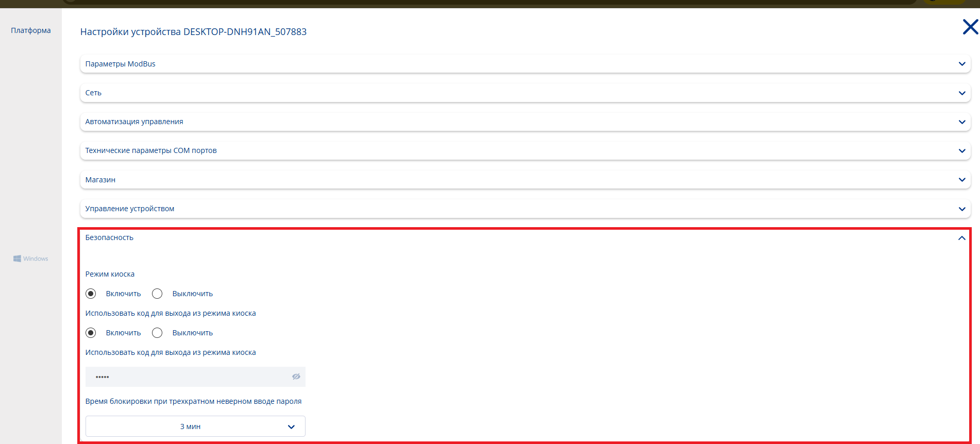Click the Технические параметры COM портов chevron
980x444 pixels.
(x=961, y=151)
